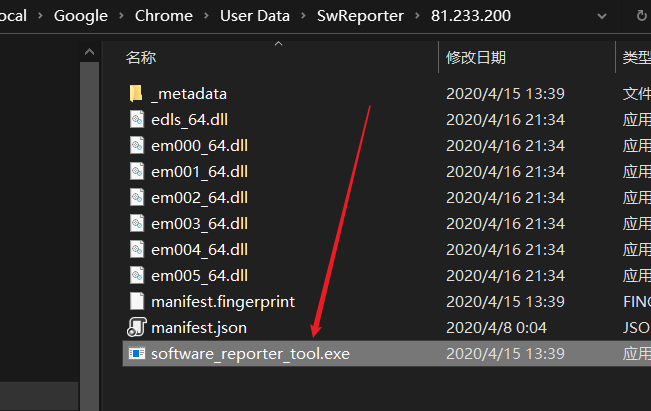The width and height of the screenshot is (651, 411).
Task: Click the em002_64.dll file icon
Action: (138, 198)
